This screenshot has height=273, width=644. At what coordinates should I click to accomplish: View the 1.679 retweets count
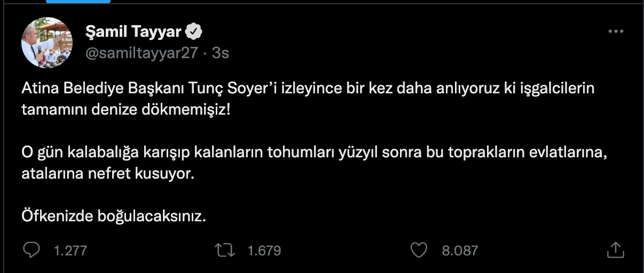264,250
